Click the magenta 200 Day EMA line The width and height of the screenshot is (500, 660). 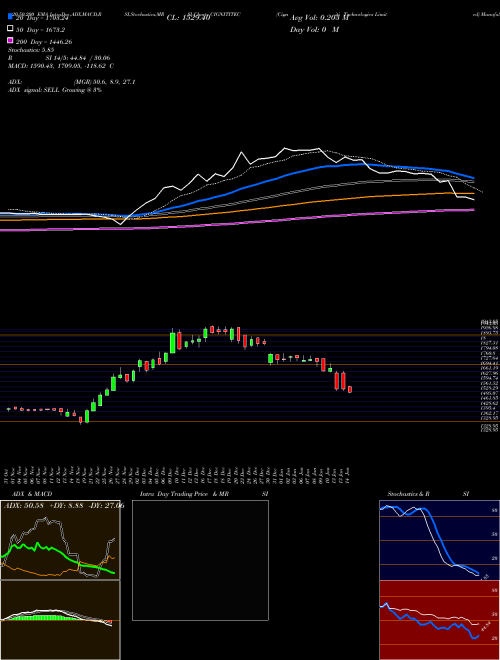pyautogui.click(x=237, y=222)
